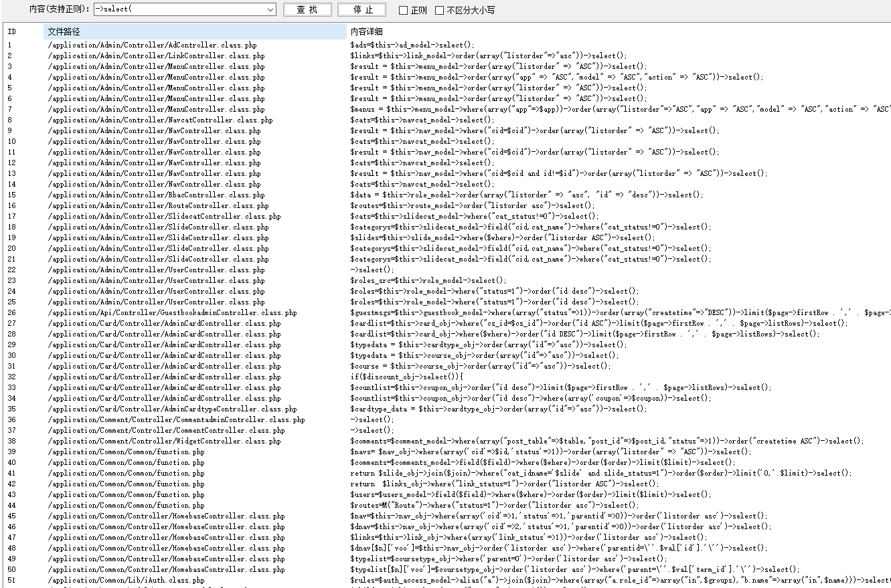Click the 查找 search button
Viewport: 891px width, 588px height.
pos(307,9)
